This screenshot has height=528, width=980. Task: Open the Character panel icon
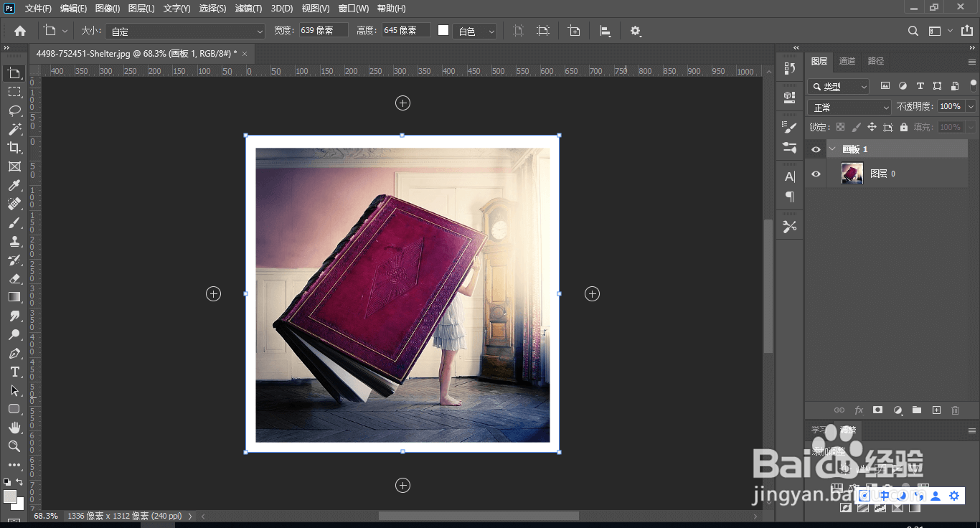pos(790,176)
